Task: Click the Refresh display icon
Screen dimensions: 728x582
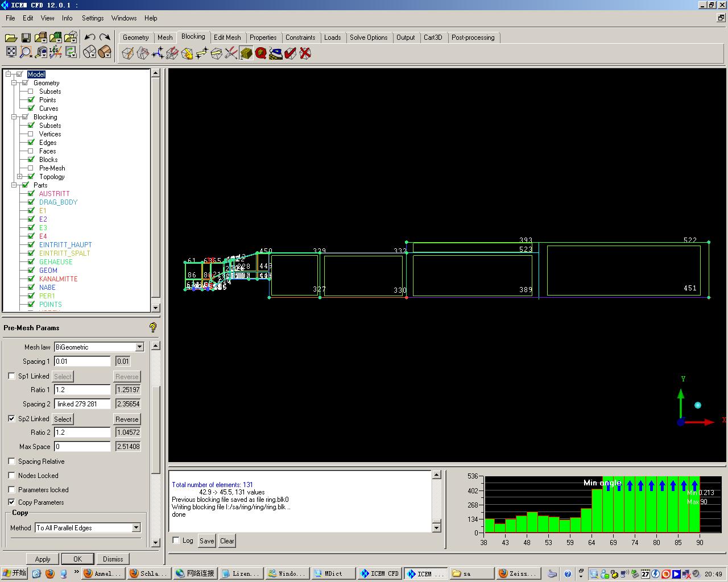Action: [x=71, y=52]
